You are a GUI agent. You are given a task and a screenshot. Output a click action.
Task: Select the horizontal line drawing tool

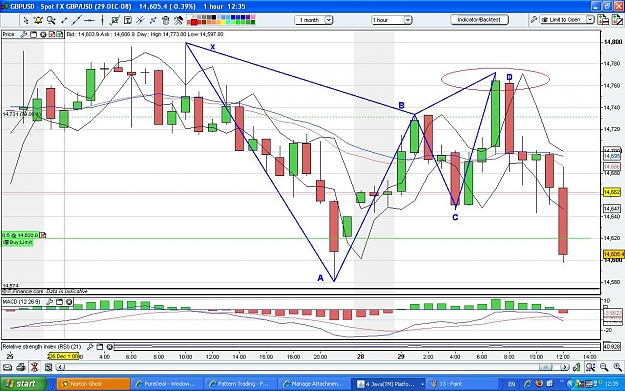pyautogui.click(x=89, y=20)
